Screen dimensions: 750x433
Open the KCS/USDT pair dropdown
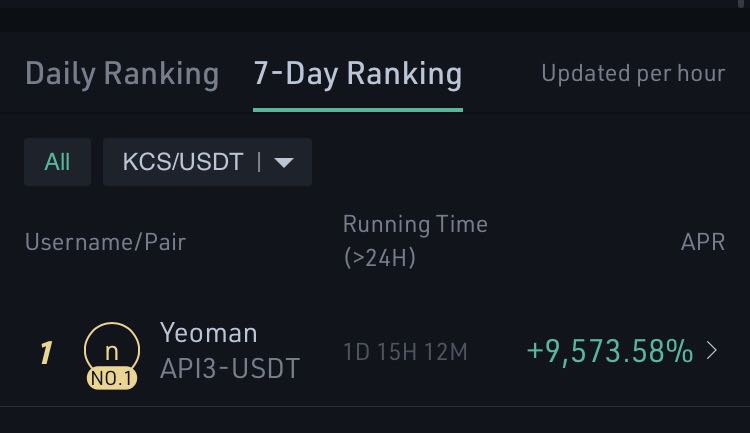[x=207, y=162]
